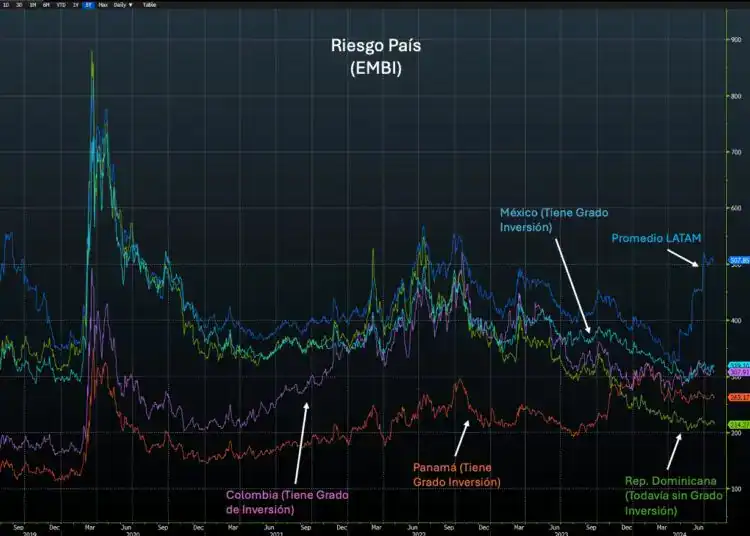The width and height of the screenshot is (750, 536).
Task: Show Max time range
Action: [x=102, y=5]
